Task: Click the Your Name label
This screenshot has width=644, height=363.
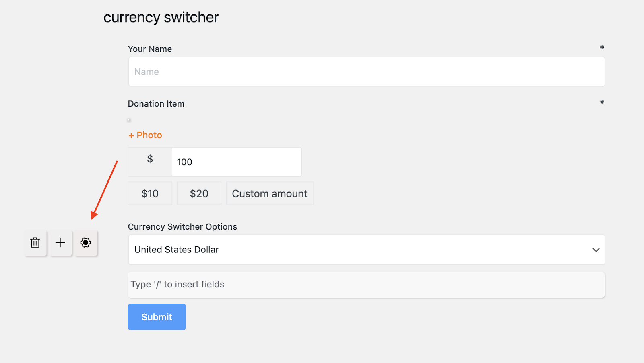Action: (x=150, y=49)
